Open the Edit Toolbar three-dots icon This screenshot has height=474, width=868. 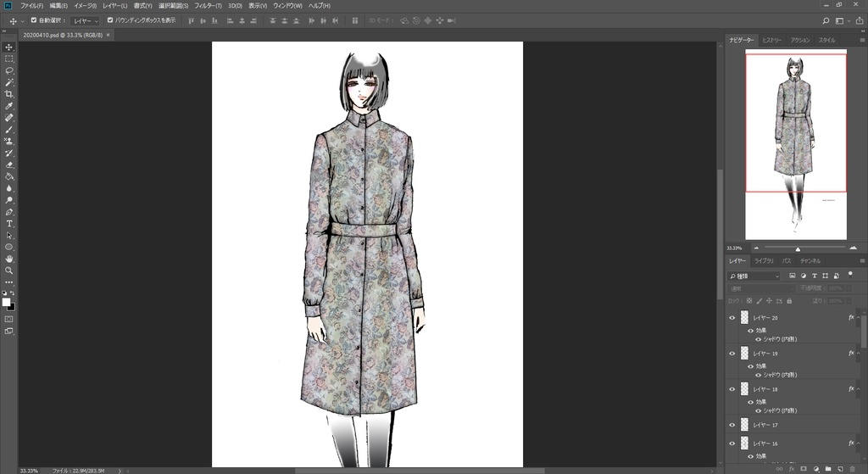(8, 282)
